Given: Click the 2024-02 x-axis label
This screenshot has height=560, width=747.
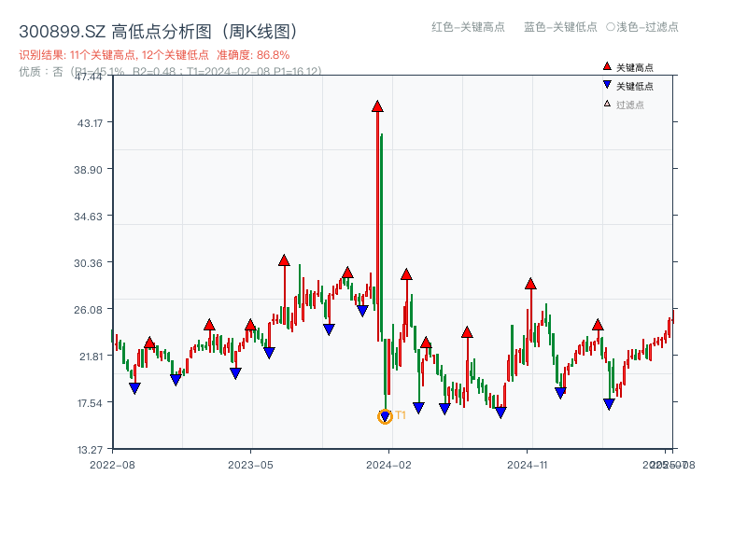Looking at the screenshot, I should [388, 465].
